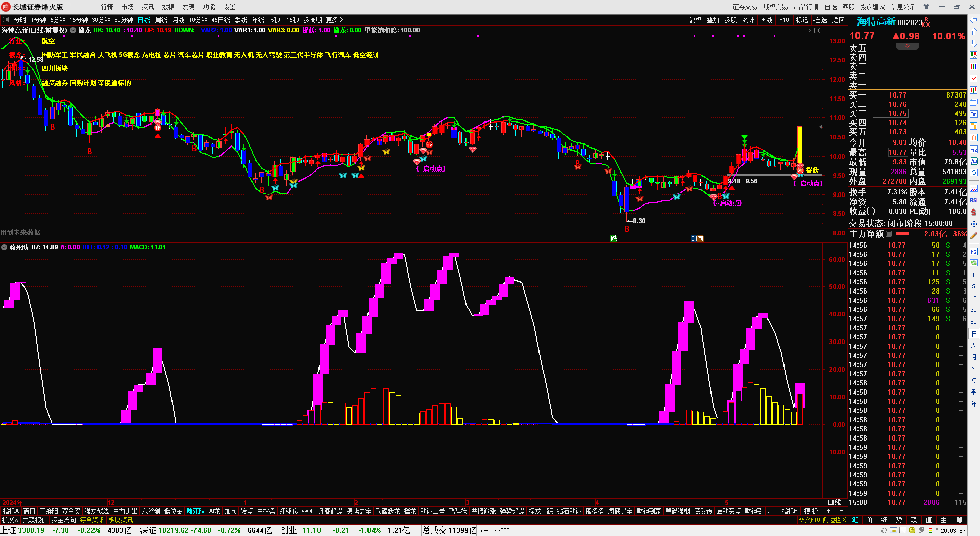The image size is (980, 536).
Task: Expand the 更多 periods menu
Action: (x=334, y=20)
